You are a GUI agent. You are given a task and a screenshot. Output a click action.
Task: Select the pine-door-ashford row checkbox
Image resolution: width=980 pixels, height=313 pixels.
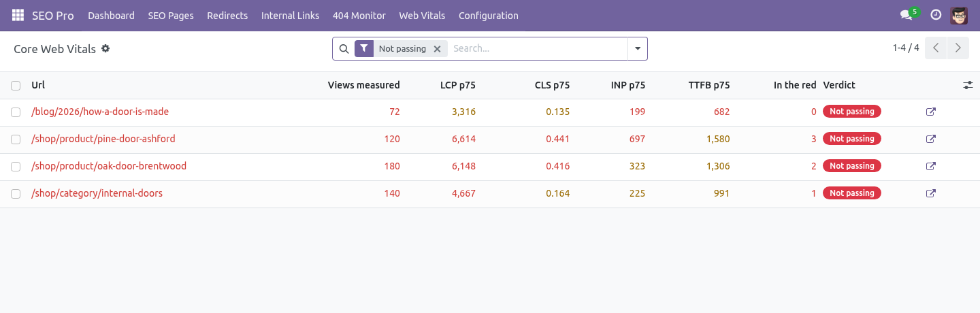16,139
